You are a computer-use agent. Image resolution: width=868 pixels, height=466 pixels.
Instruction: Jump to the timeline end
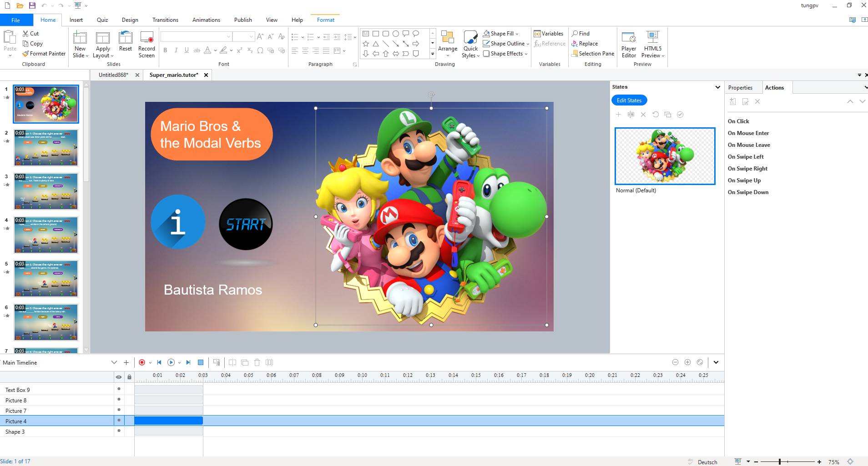pyautogui.click(x=188, y=362)
